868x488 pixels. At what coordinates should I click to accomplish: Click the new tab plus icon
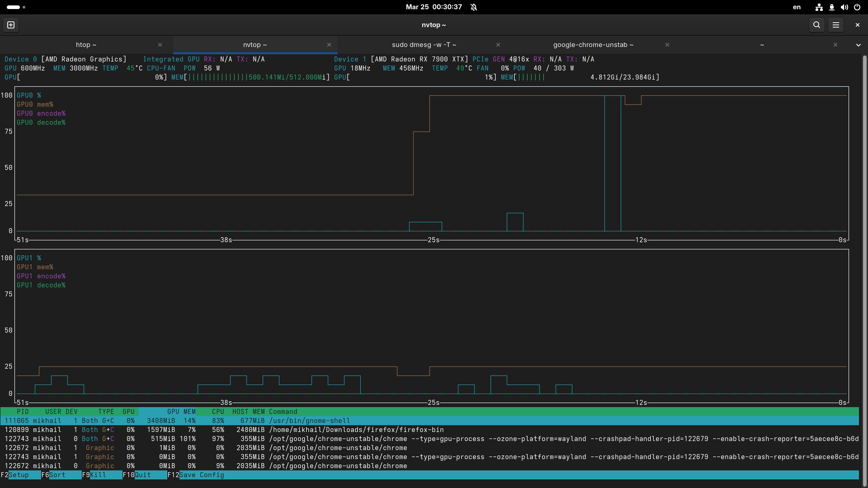pyautogui.click(x=11, y=25)
